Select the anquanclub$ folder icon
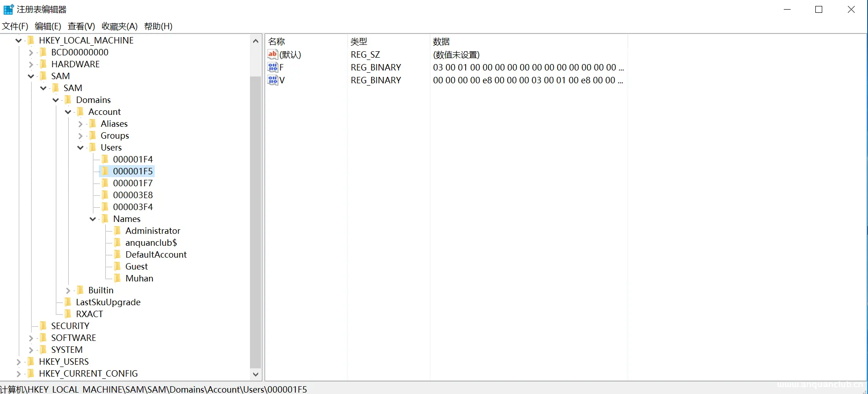This screenshot has width=868, height=394. tap(118, 243)
